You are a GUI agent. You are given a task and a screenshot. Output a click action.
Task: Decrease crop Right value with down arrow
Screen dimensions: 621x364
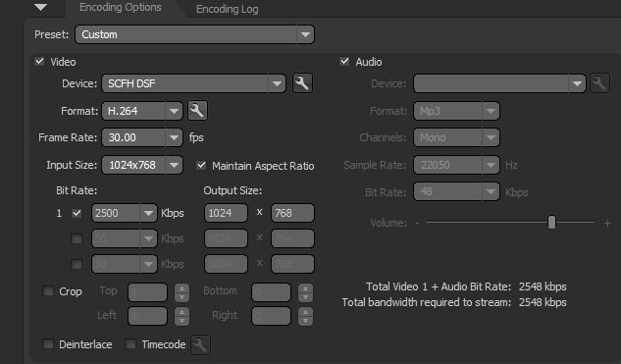[x=305, y=321]
